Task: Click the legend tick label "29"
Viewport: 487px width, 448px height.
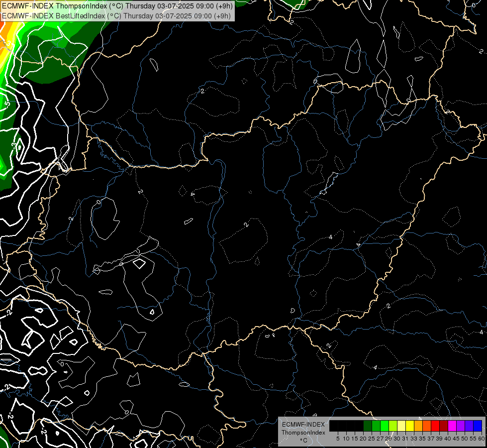Action: click(389, 439)
